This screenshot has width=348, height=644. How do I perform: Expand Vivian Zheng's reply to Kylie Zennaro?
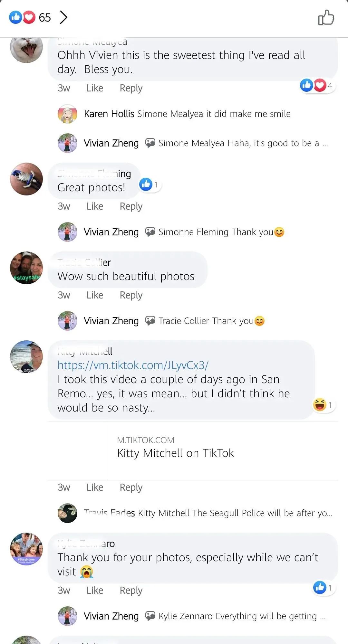coord(242,616)
